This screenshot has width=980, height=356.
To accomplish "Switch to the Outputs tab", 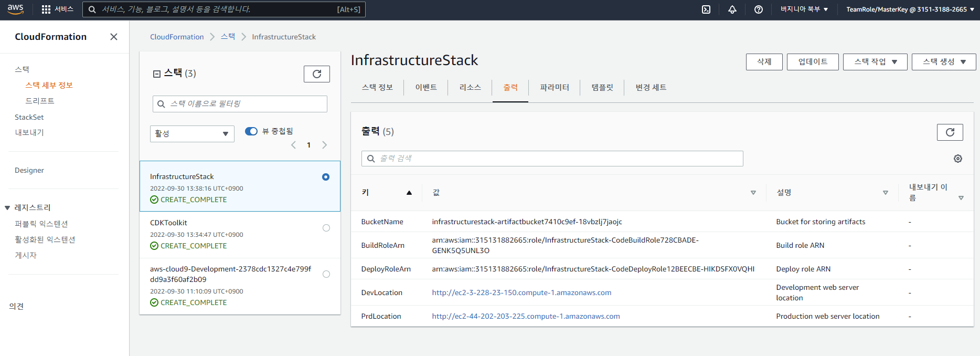I will pos(510,88).
